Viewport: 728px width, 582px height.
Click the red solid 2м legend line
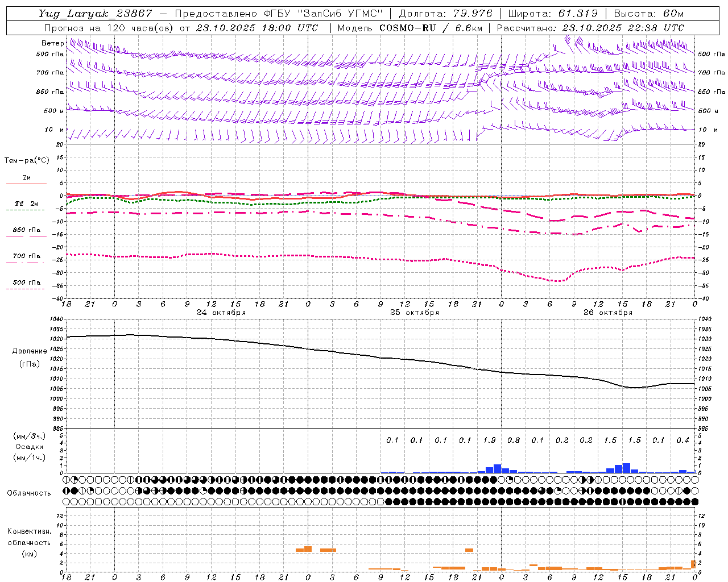coord(26,184)
